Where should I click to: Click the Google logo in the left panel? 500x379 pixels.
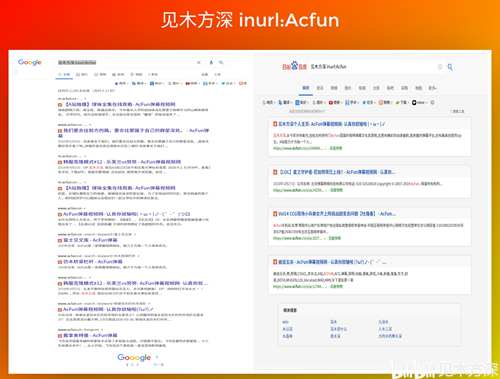coord(30,62)
